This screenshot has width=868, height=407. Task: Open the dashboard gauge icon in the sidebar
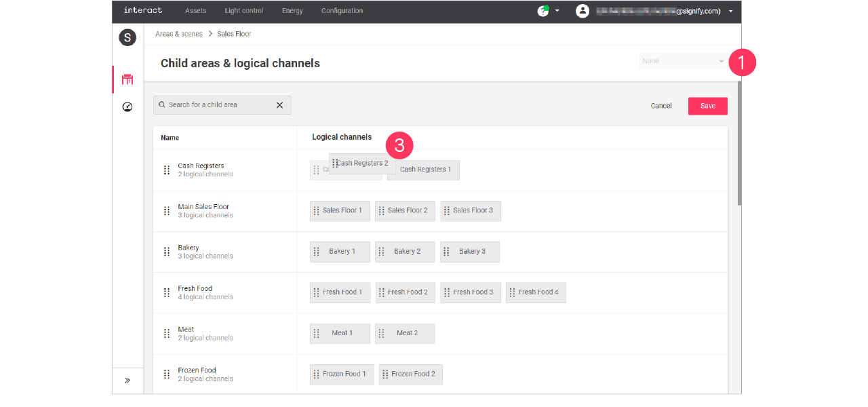pyautogui.click(x=127, y=106)
